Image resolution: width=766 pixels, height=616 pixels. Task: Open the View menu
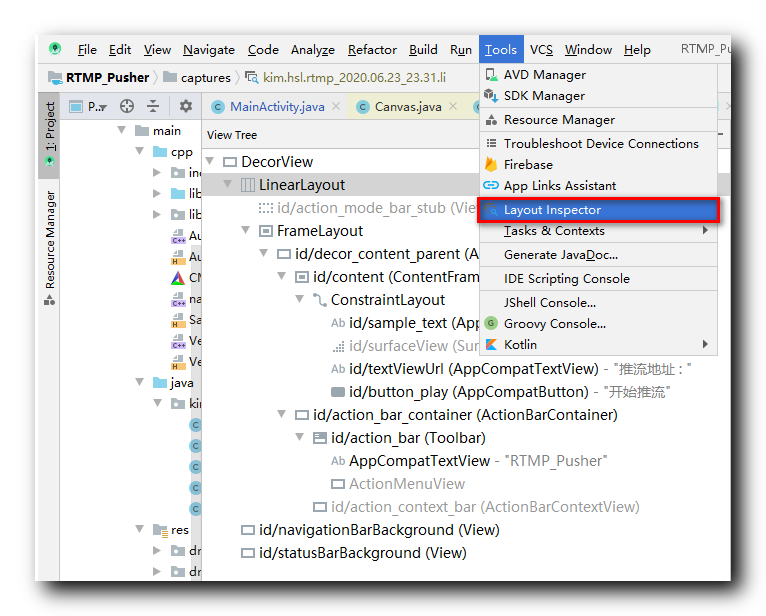(x=157, y=50)
